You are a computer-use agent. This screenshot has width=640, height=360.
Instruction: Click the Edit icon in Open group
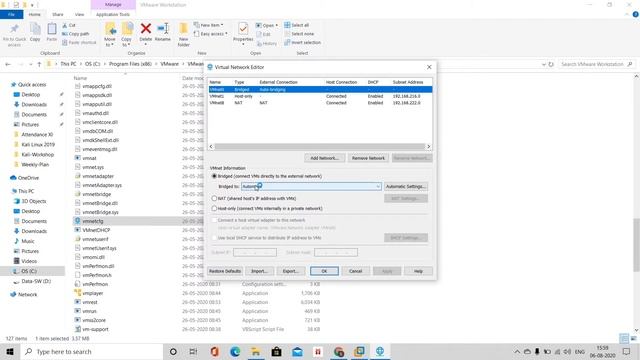259,34
